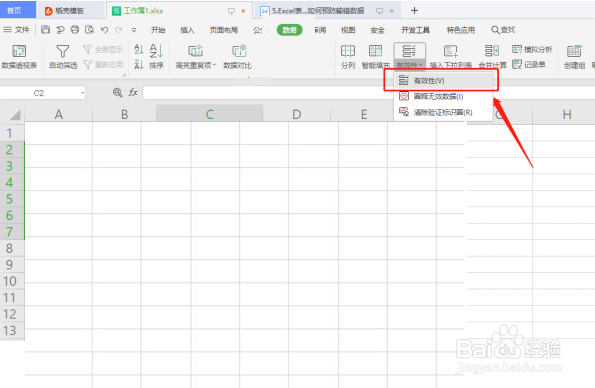Click the 高亮重复项 highlight duplicates icon
The height and width of the screenshot is (388, 595).
[x=195, y=51]
